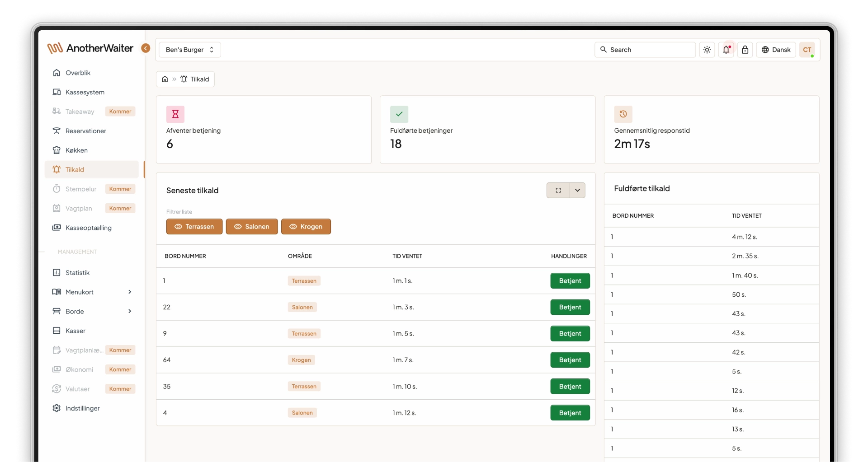868x462 pixels.
Task: Click the history clock response time icon
Action: [623, 114]
